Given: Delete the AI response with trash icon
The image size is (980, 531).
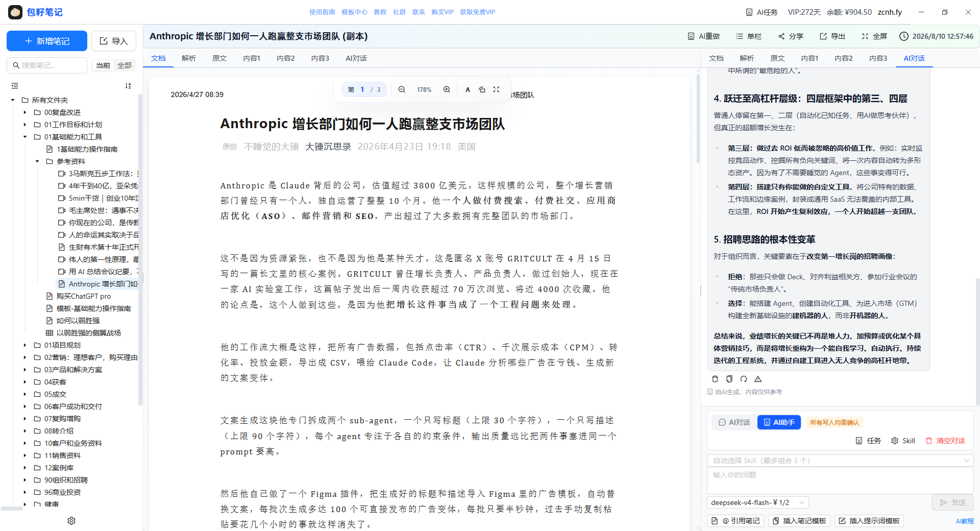Looking at the screenshot, I should coord(715,379).
